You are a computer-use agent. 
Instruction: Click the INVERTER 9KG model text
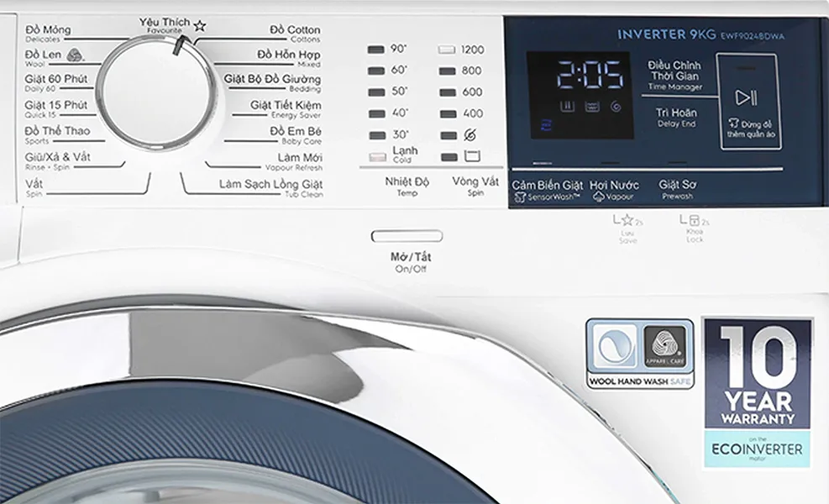click(666, 35)
